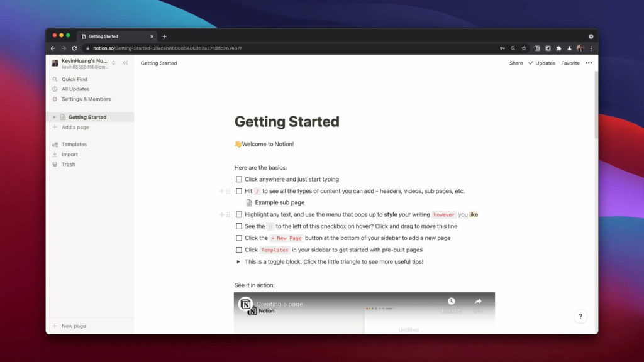Check the 'Hit / to see all types' box
The image size is (644, 362).
click(x=238, y=191)
